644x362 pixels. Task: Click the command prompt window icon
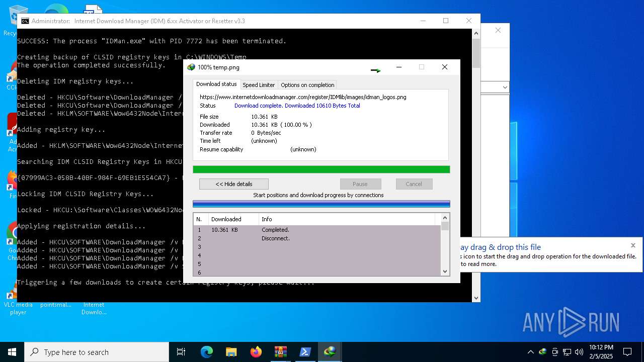(25, 21)
